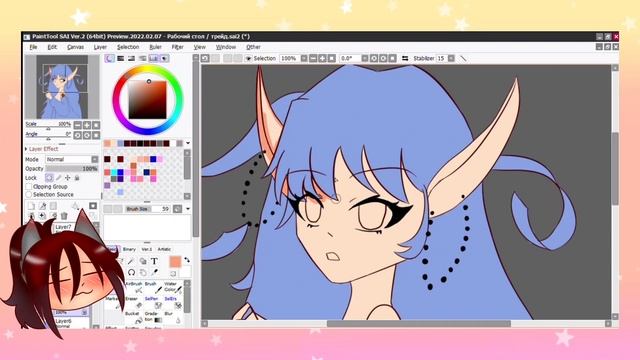640x360 pixels.
Task: Select the color wheel mode icon
Action: pyautogui.click(x=109, y=58)
